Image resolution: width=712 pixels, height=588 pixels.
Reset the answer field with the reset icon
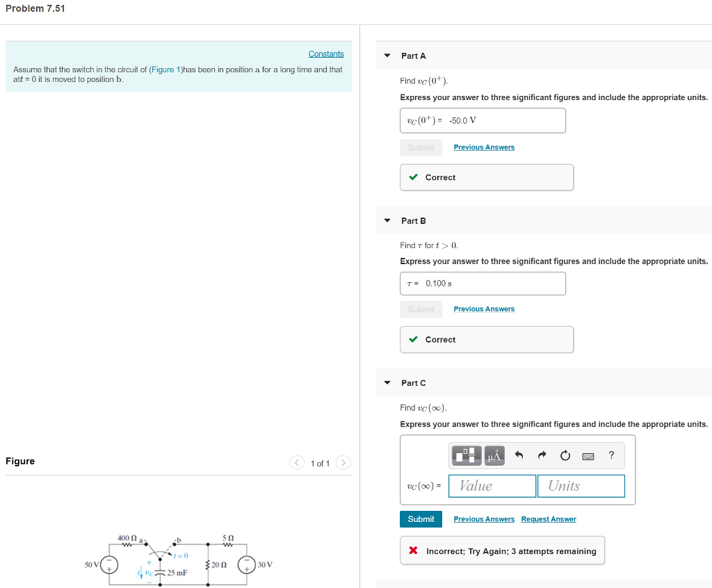tap(565, 455)
